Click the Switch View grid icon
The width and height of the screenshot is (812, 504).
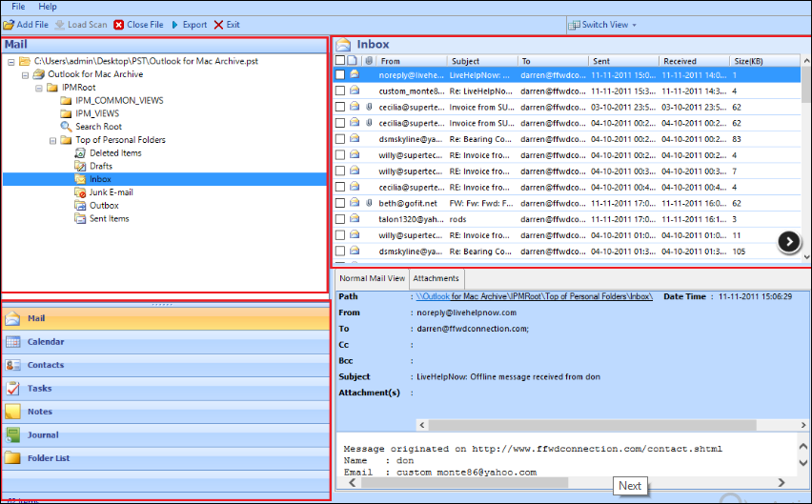(574, 25)
